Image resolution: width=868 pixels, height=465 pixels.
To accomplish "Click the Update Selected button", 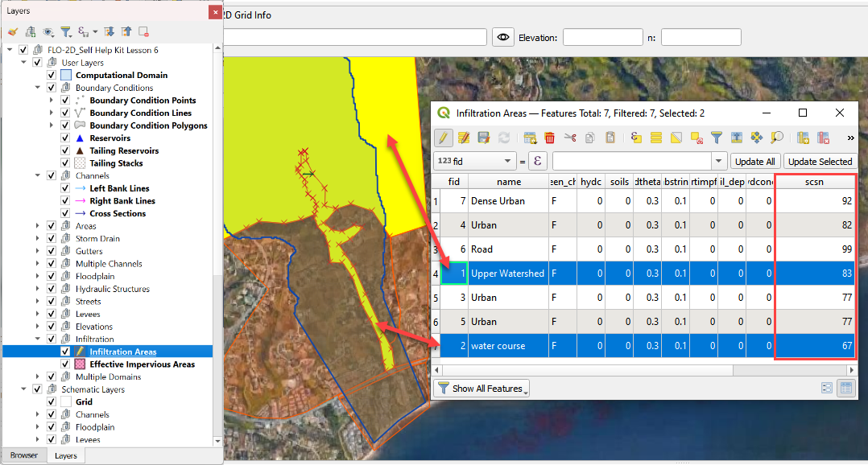I will coord(820,161).
